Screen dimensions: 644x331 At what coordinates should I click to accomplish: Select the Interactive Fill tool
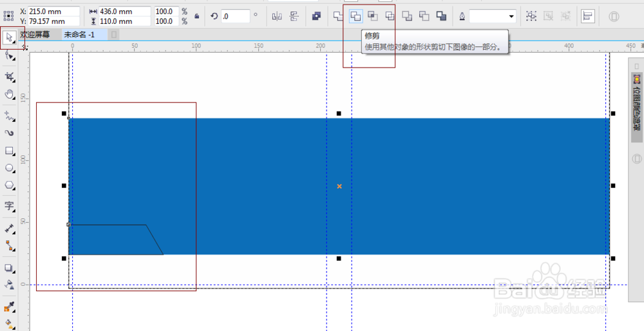(9, 324)
